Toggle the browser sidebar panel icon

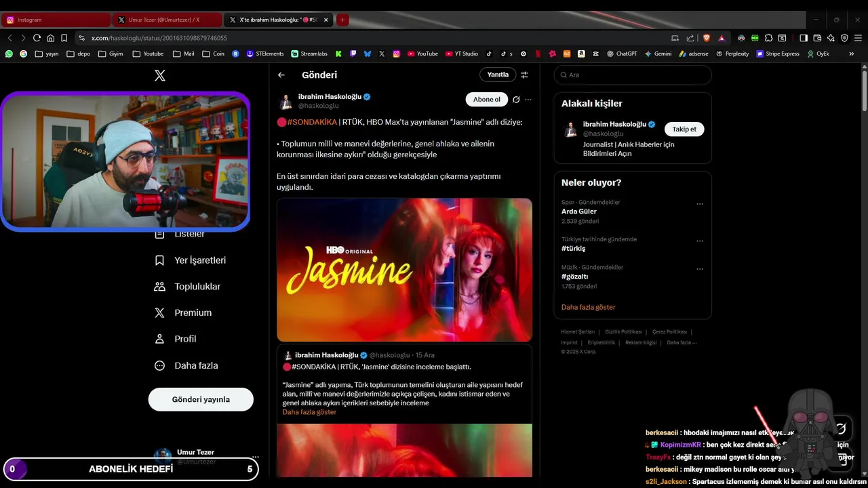(804, 38)
